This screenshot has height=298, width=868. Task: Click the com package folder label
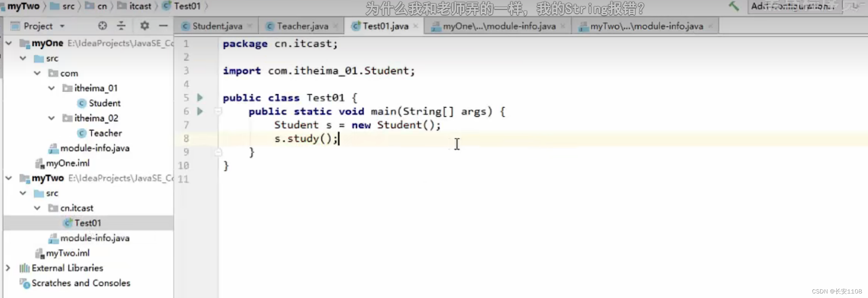coord(69,73)
